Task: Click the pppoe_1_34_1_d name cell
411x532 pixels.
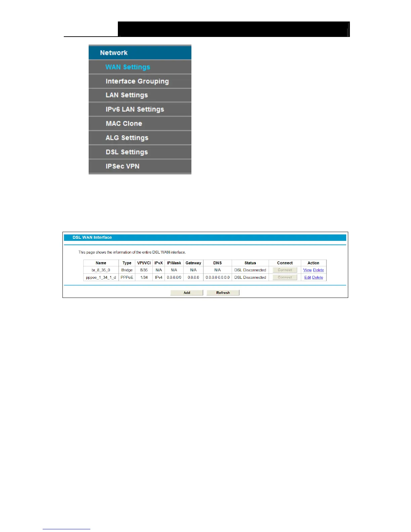Action: (101, 277)
